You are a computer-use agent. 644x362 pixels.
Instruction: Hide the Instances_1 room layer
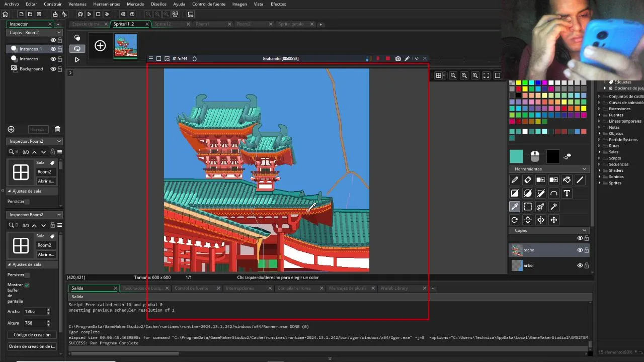tap(53, 49)
